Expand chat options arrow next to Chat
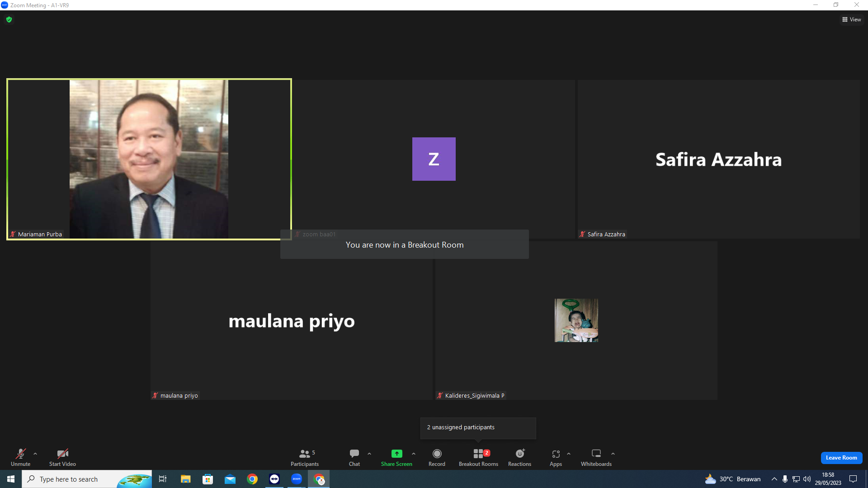Image resolution: width=868 pixels, height=488 pixels. tap(369, 454)
